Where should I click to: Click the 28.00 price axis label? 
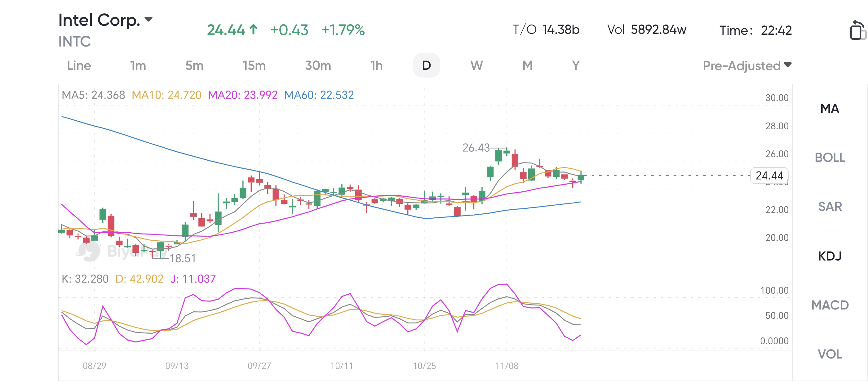pyautogui.click(x=777, y=126)
